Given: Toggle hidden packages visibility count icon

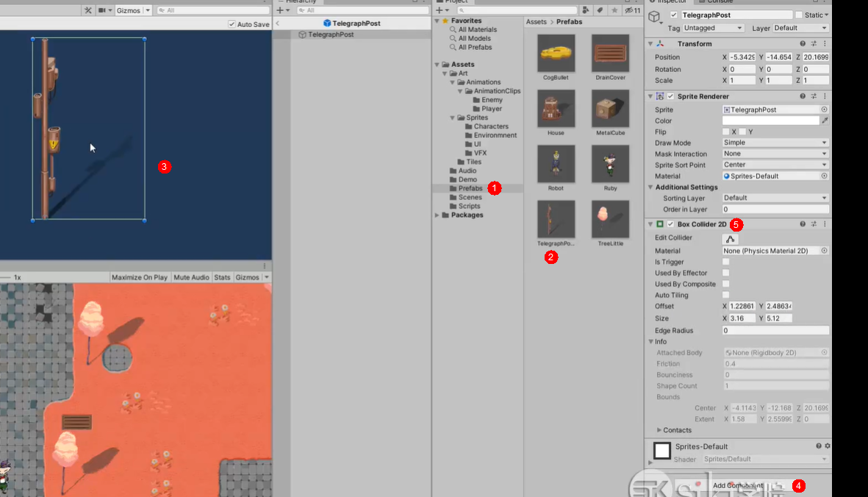Looking at the screenshot, I should pos(633,10).
